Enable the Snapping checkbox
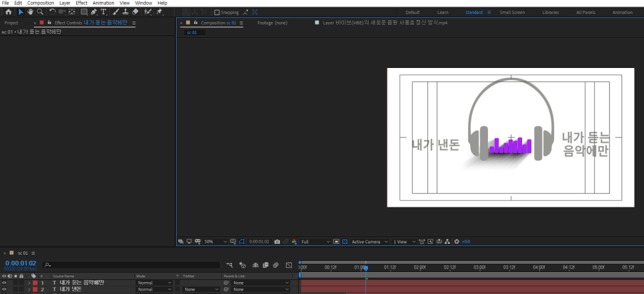The height and width of the screenshot is (294, 644). (x=217, y=12)
